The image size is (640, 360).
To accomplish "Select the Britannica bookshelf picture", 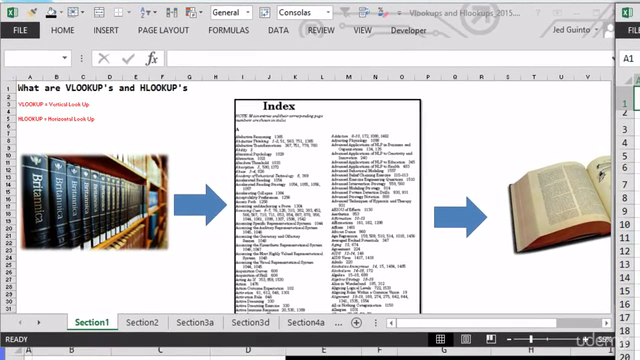I will (x=94, y=202).
